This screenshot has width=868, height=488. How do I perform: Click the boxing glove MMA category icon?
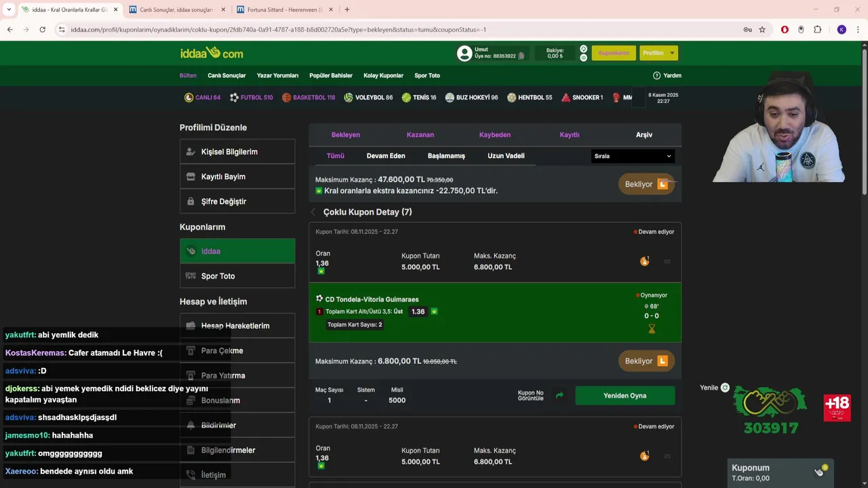point(616,98)
